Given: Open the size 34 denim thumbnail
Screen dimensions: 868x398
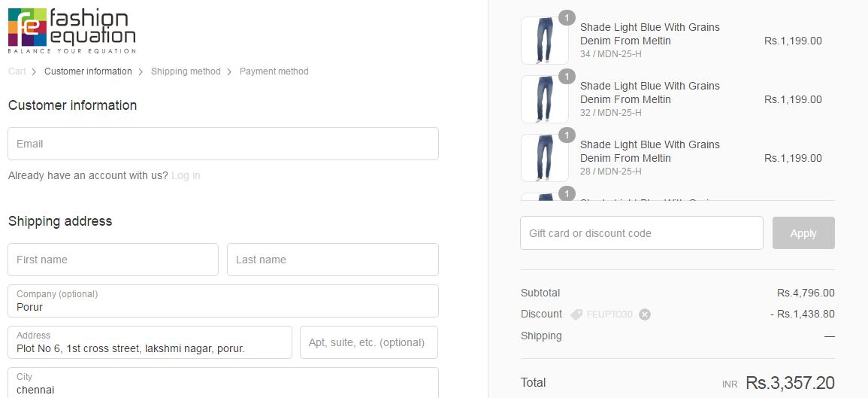Looking at the screenshot, I should [544, 41].
